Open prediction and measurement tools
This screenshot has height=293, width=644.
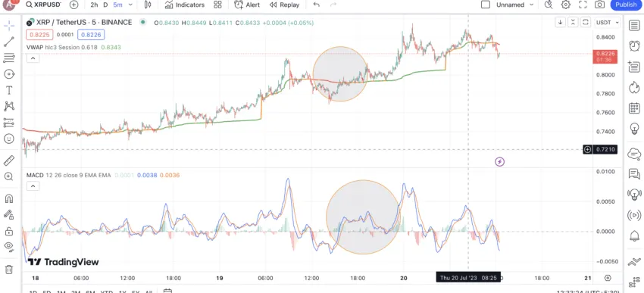point(9,123)
